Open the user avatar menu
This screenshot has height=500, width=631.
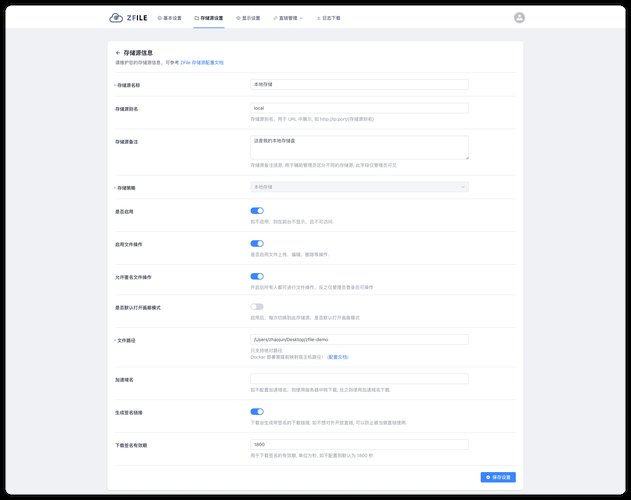coord(519,18)
